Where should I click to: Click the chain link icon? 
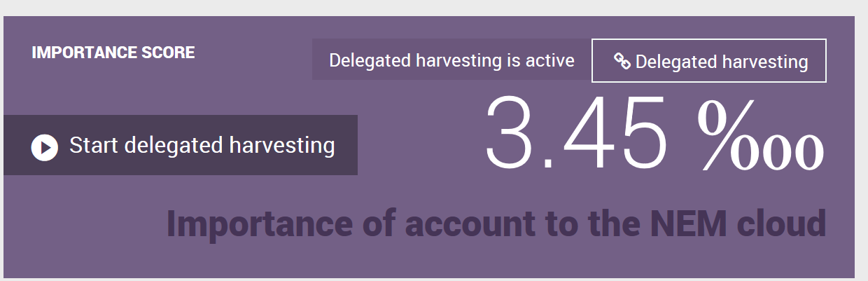622,62
